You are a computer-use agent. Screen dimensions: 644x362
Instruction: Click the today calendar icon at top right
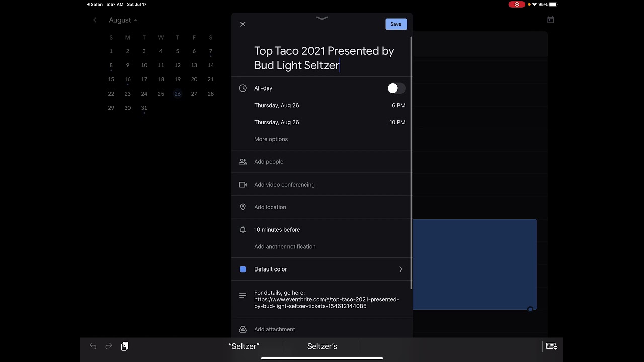(551, 20)
